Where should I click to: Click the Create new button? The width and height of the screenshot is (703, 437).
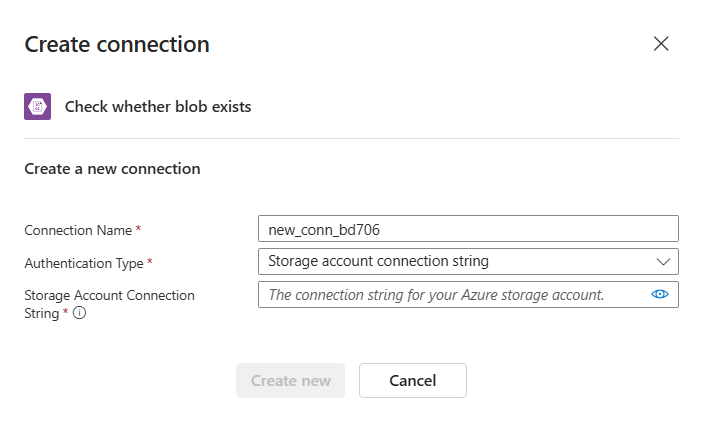point(291,381)
